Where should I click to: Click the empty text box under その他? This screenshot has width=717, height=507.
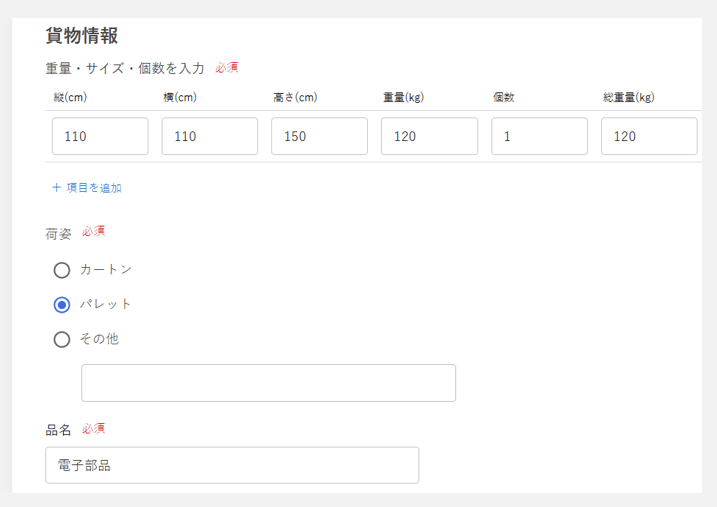[x=268, y=383]
